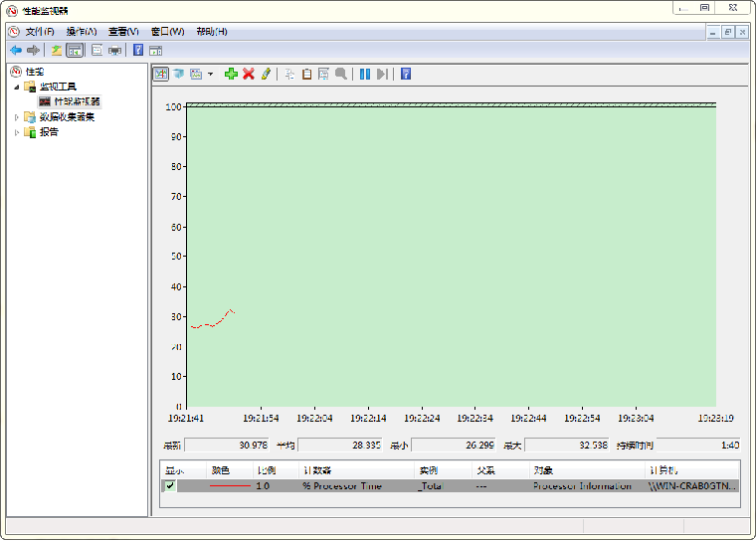756x541 pixels.
Task: Pause the display with freeze button
Action: coord(365,74)
